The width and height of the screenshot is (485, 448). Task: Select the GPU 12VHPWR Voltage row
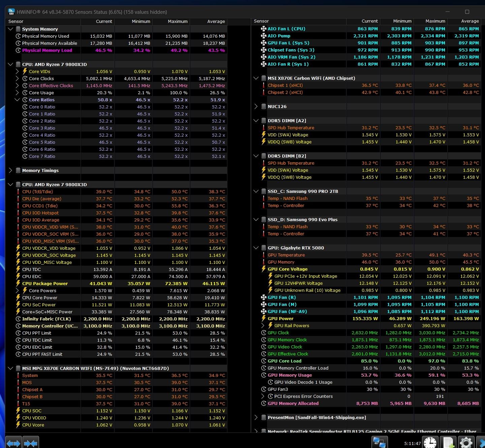[366, 283]
